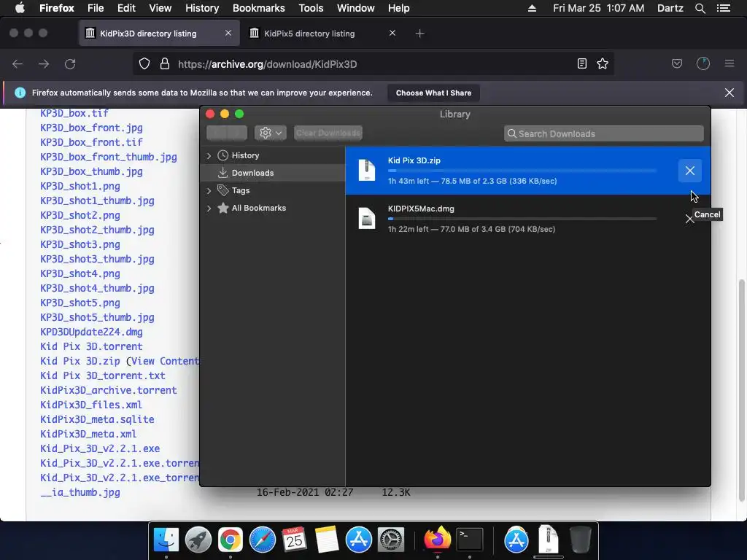Click the KIDPIX5Mac.dmg file icon
This screenshot has height=560, width=747.
366,219
